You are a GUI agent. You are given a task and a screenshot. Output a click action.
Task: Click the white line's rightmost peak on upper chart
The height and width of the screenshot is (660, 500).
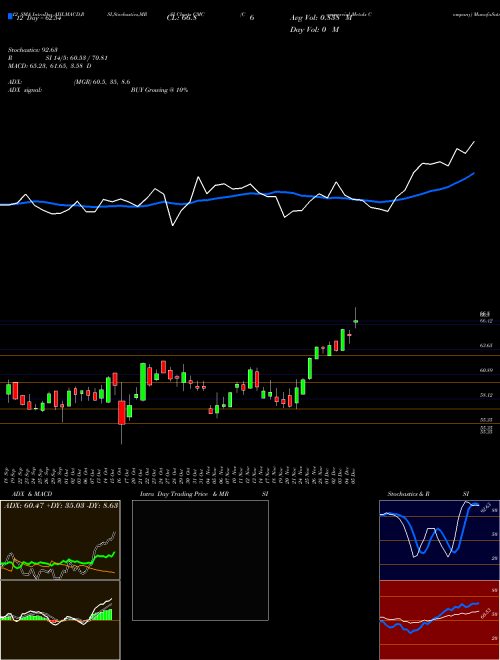coord(474,142)
